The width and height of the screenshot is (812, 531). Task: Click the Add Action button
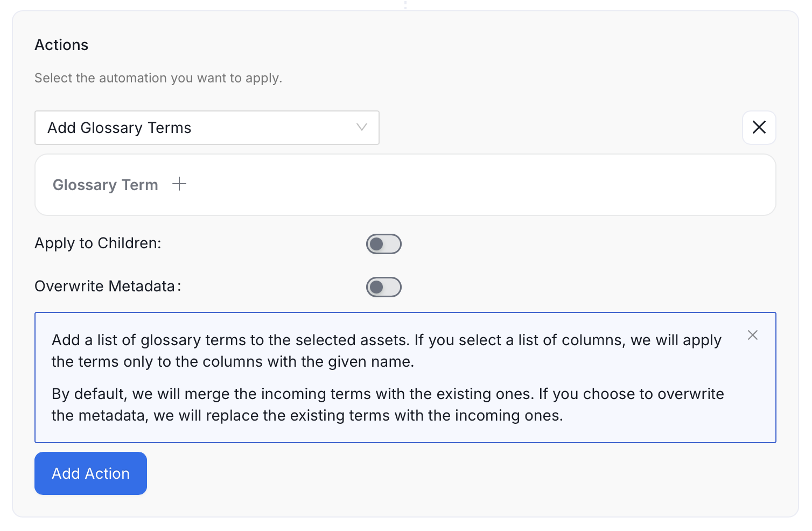tap(90, 473)
